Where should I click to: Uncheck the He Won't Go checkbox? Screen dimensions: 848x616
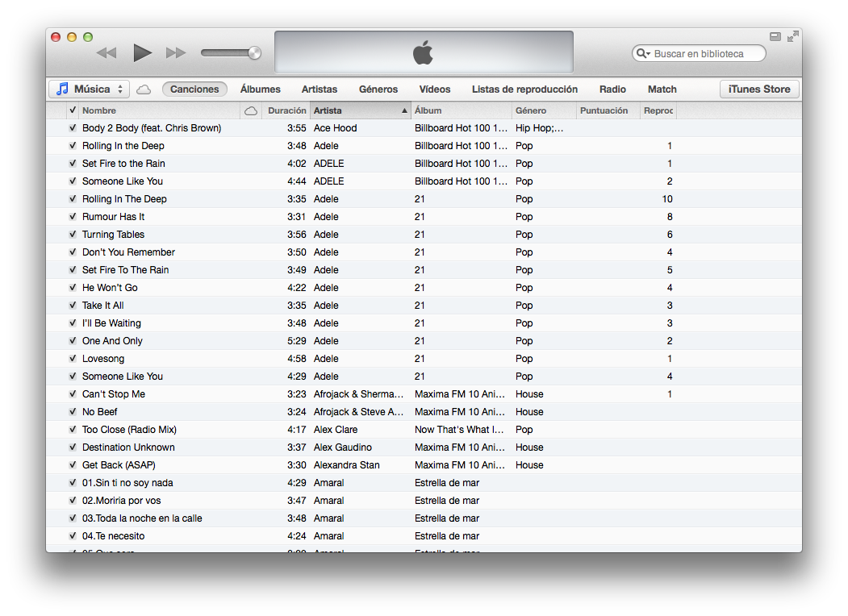(73, 288)
